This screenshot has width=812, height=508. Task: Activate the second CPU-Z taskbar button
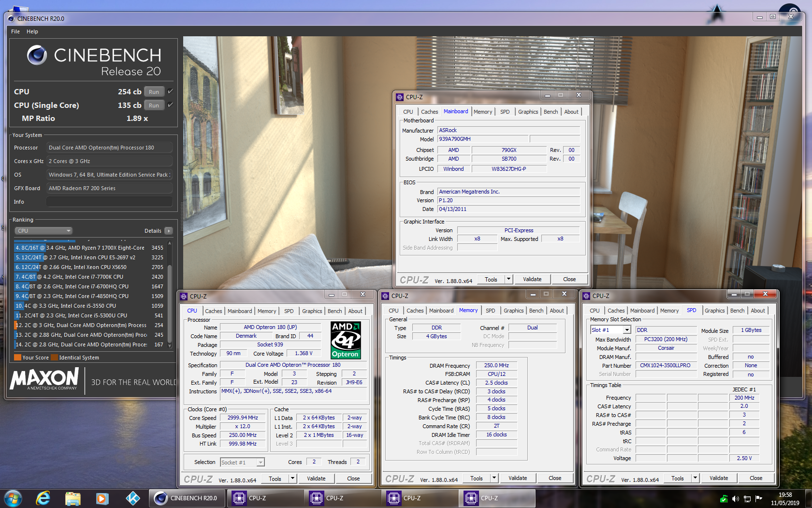tap(342, 498)
